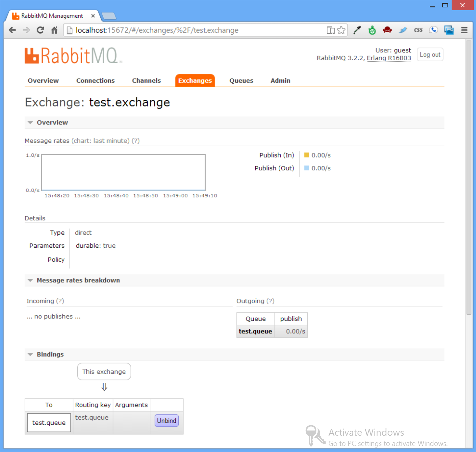This screenshot has width=476, height=452.
Task: Click the Routing key column header
Action: [93, 405]
